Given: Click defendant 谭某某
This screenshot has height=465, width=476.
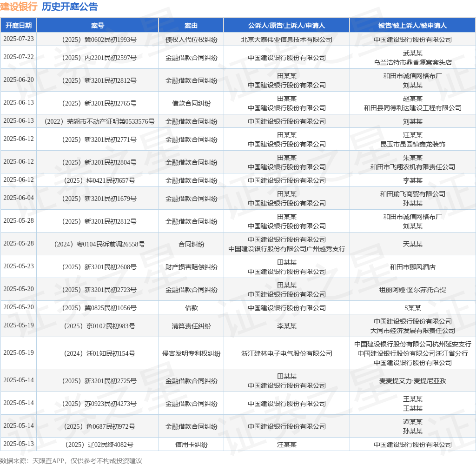Looking at the screenshot, I should tap(413, 422).
